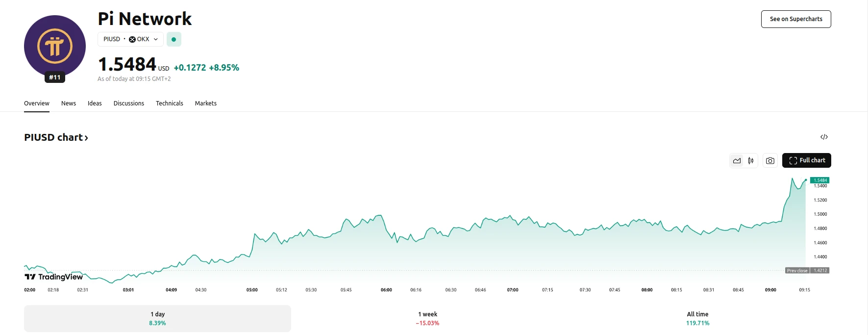Click the green market status indicator
Image resolution: width=868 pixels, height=335 pixels.
pos(174,39)
